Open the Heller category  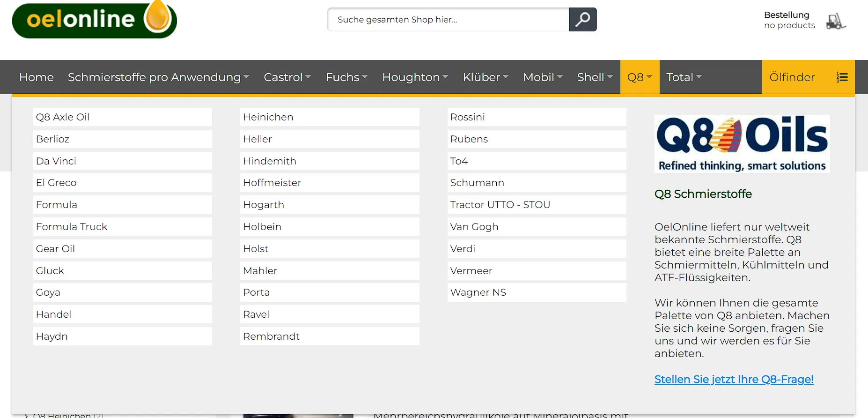click(330, 139)
